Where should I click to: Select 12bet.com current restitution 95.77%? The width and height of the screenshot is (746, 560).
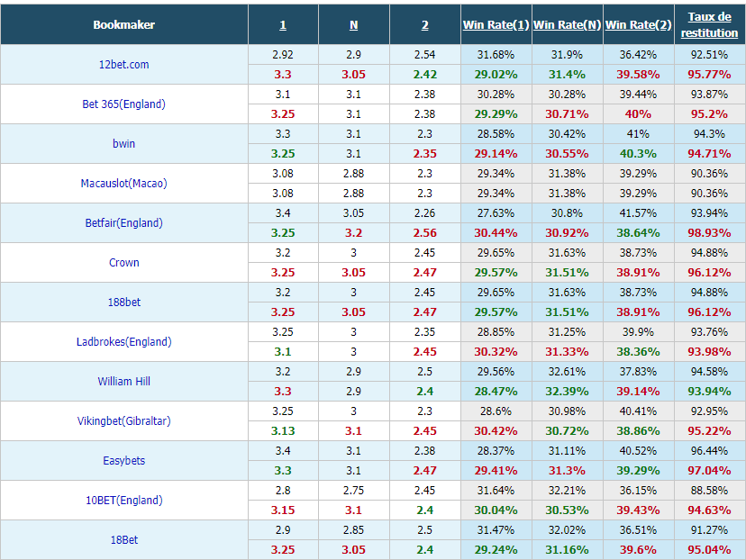pyautogui.click(x=709, y=75)
